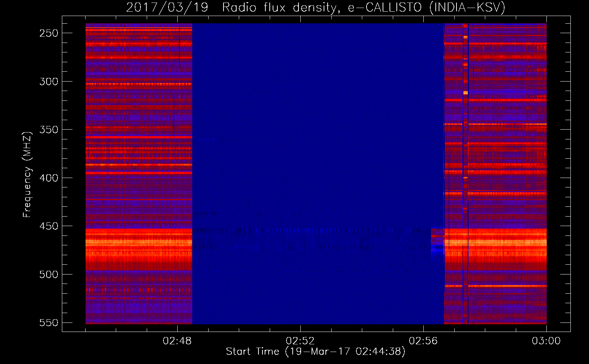589x364 pixels.
Task: Click the 03:00 time tick label
Action: pos(546,341)
